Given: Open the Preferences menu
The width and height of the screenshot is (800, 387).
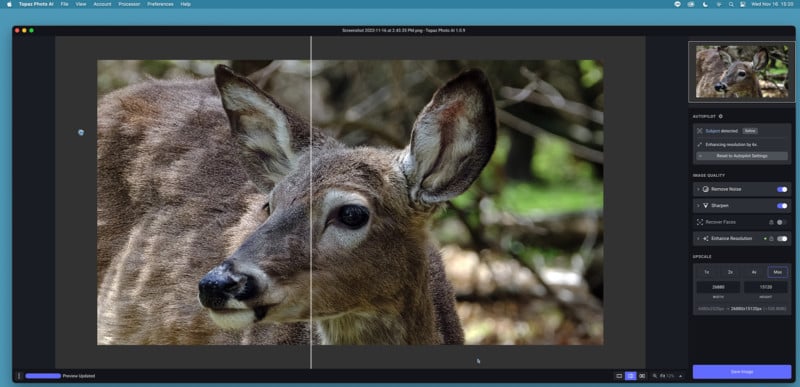Looking at the screenshot, I should click(160, 4).
